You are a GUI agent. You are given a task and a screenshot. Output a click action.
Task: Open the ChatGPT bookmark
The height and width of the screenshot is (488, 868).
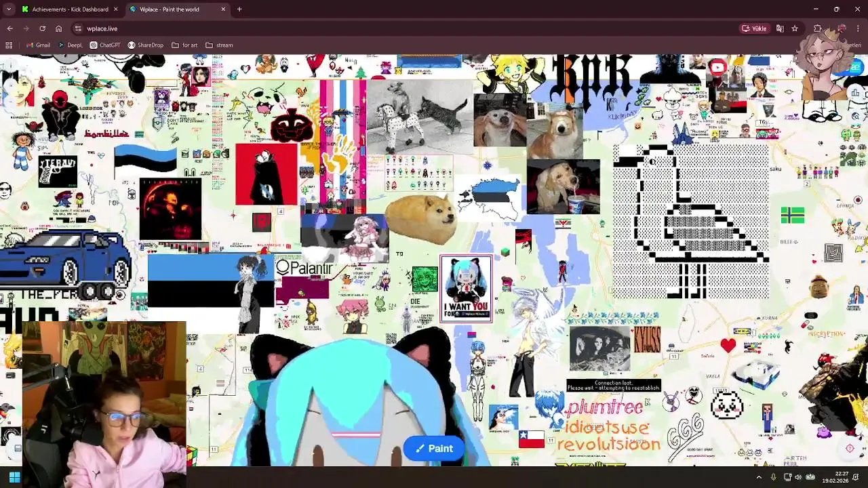[105, 45]
